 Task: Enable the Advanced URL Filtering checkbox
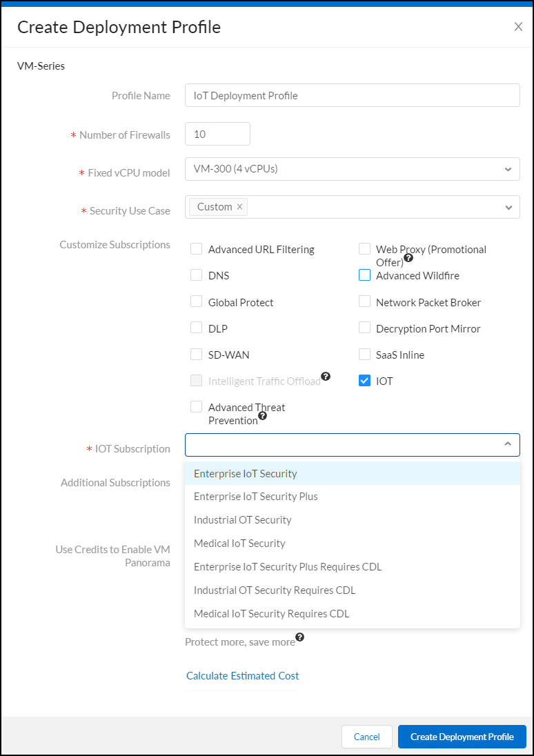tap(197, 249)
